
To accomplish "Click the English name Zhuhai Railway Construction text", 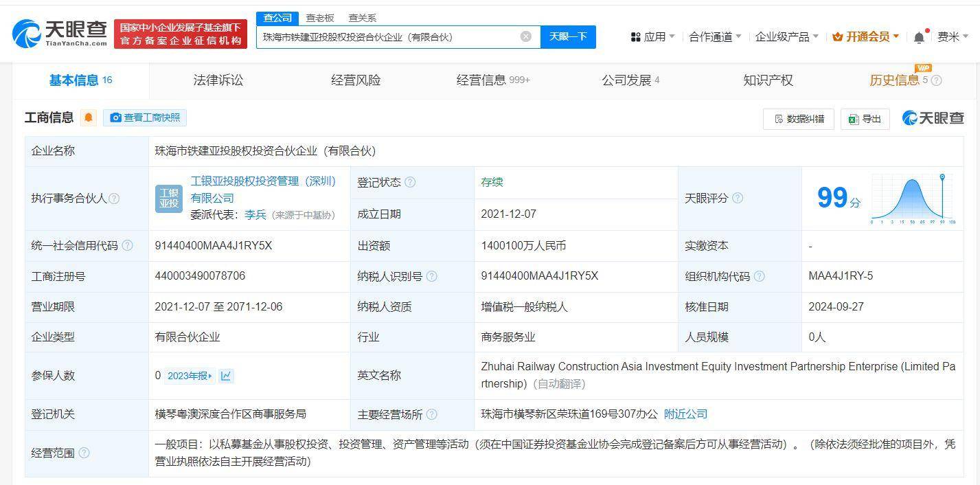I will pyautogui.click(x=718, y=375).
